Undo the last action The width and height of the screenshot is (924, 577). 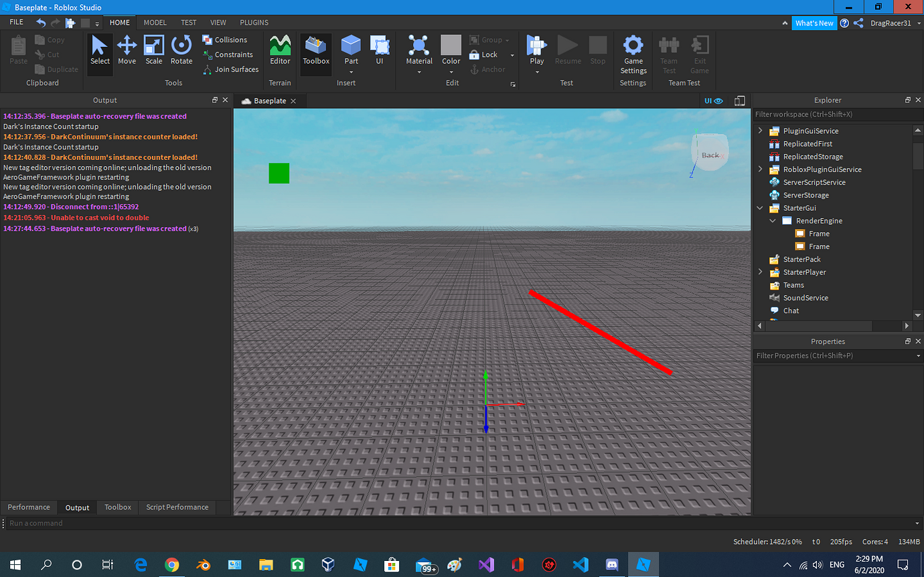tap(41, 22)
